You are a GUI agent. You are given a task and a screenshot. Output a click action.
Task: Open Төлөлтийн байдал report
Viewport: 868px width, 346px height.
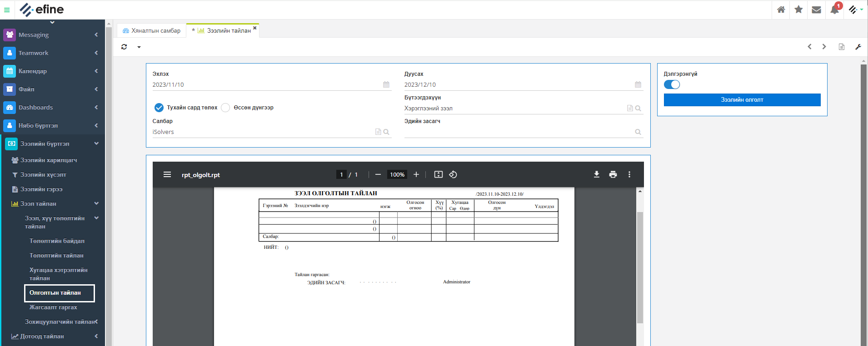(57, 241)
